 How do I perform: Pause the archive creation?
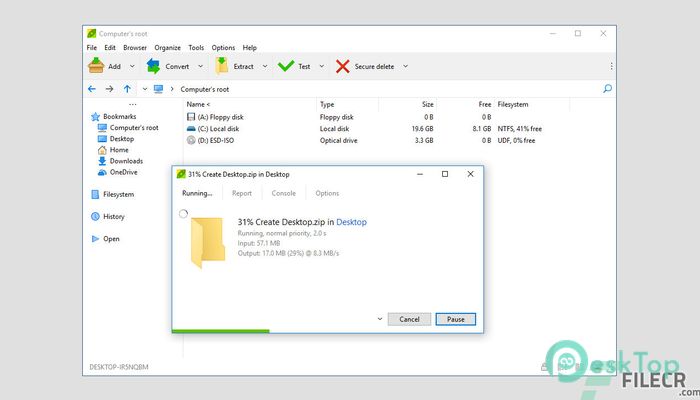[x=456, y=319]
